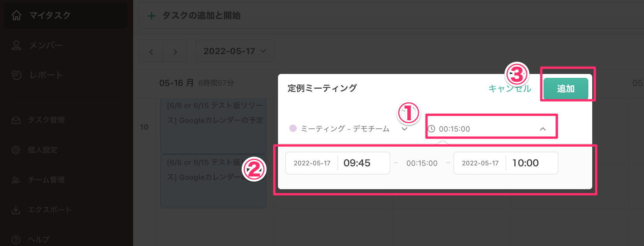Open the 2022-05-17 date picker dropdown
Viewport: 644px width, 246px height.
[234, 51]
